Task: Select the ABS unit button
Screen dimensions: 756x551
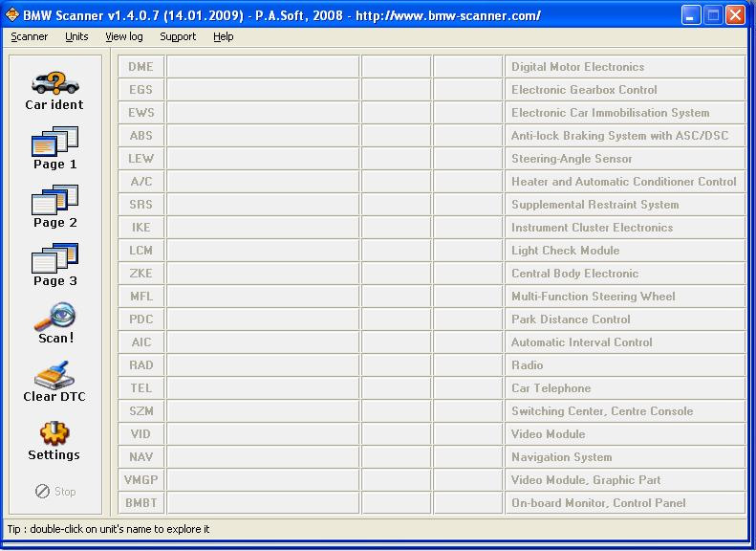Action: click(140, 136)
